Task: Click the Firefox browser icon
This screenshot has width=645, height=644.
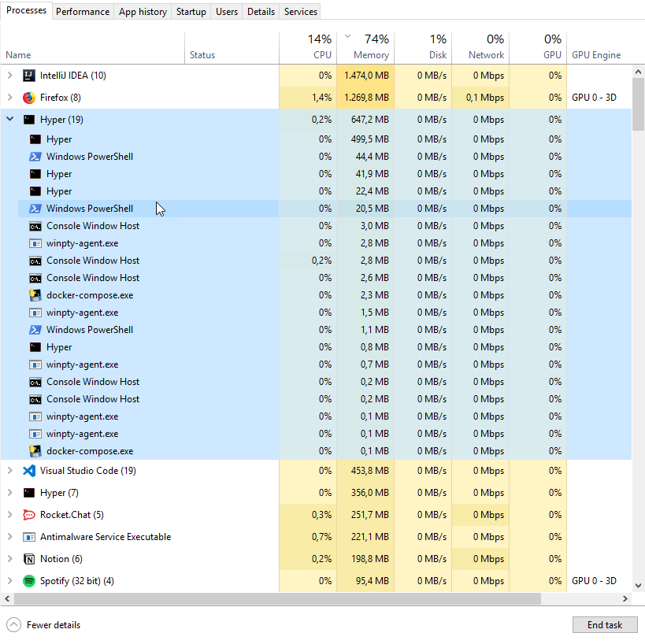Action: pos(29,98)
